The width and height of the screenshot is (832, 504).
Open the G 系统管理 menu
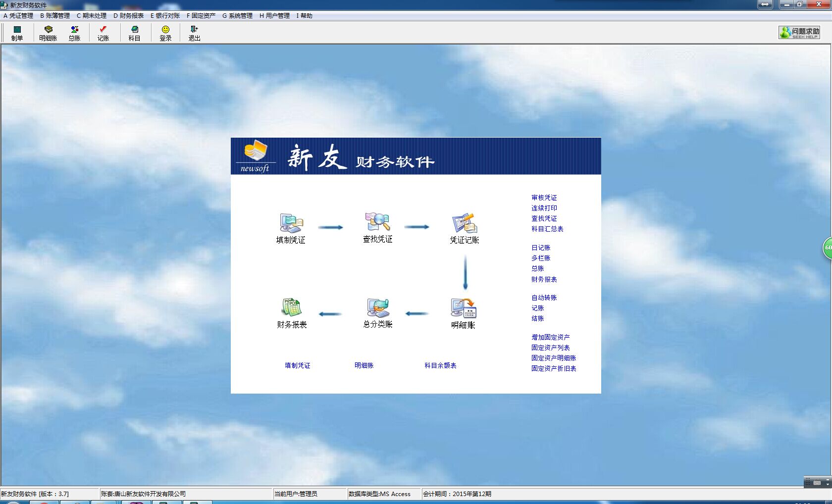(x=238, y=16)
